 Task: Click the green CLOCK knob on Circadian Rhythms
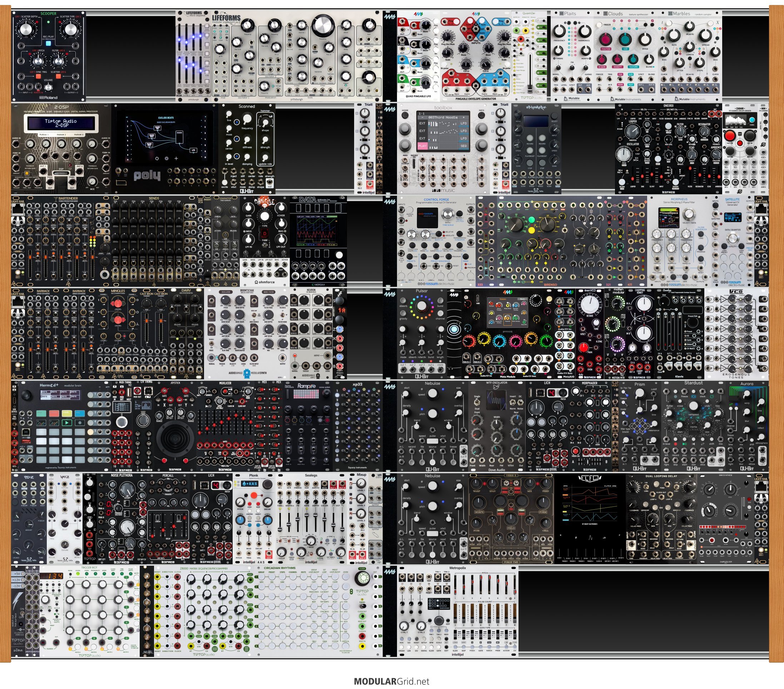click(362, 579)
